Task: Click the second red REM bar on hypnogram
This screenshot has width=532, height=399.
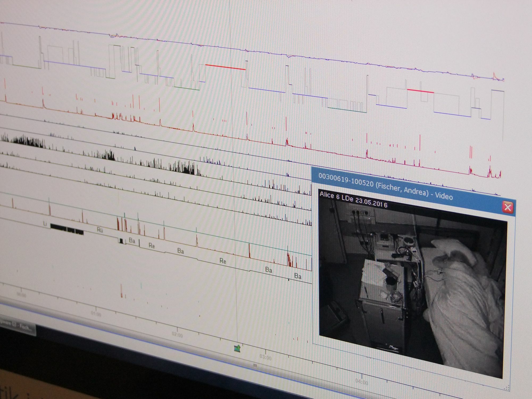Action: (x=420, y=91)
